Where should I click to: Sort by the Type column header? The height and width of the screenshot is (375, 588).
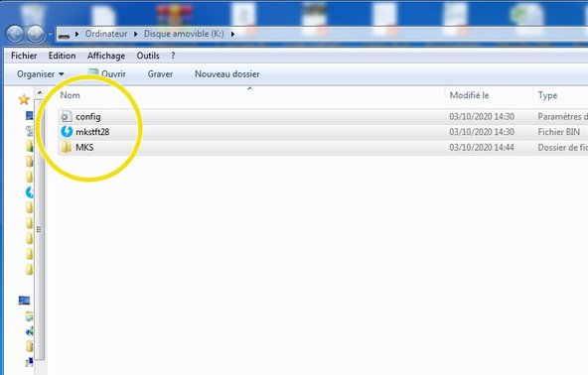click(547, 95)
